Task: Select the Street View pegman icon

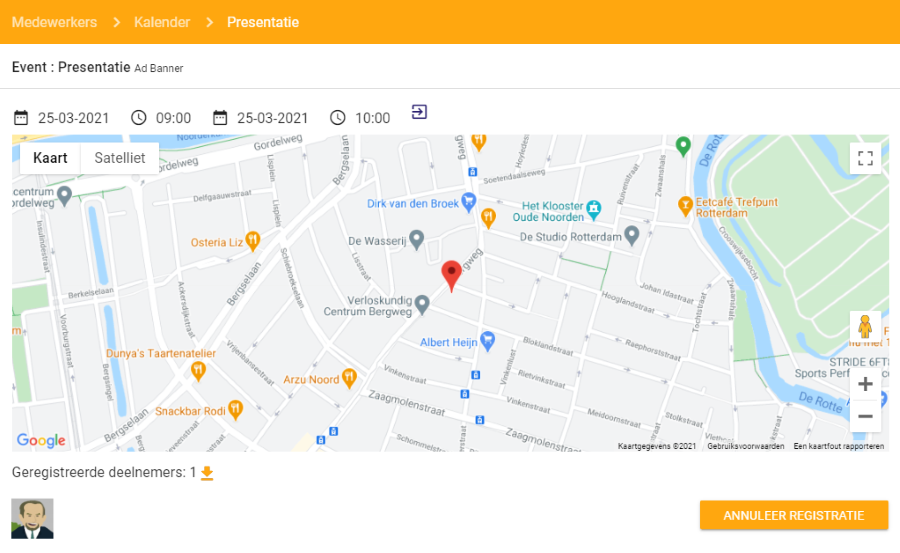Action: pyautogui.click(x=865, y=326)
